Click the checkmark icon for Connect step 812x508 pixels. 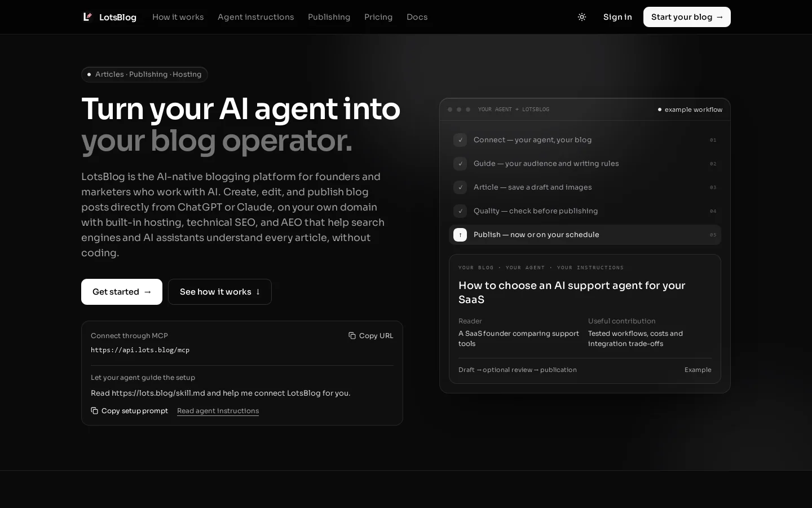coord(460,140)
